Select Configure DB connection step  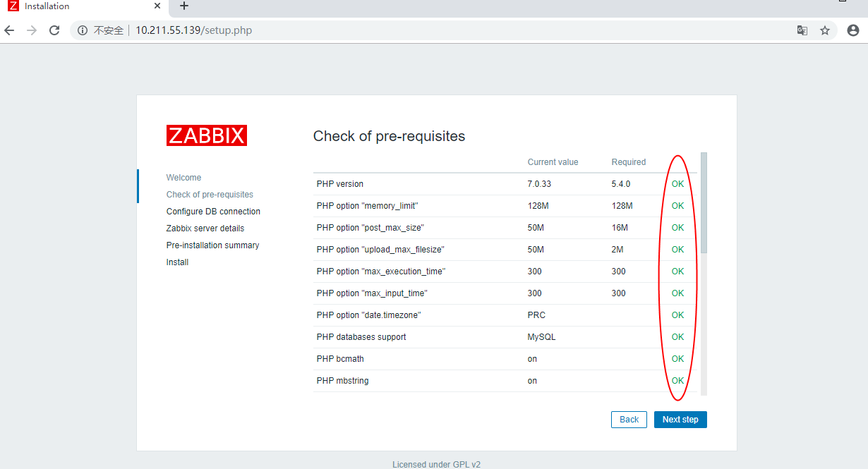[x=213, y=212]
